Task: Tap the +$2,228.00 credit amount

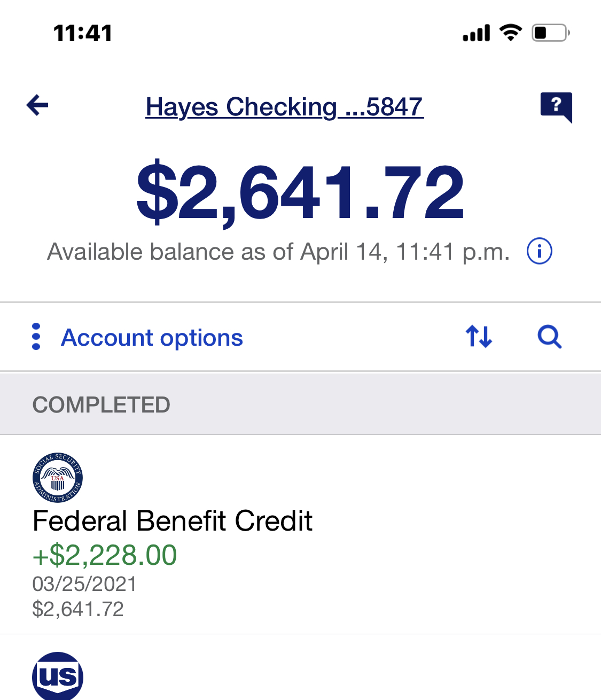Action: (x=105, y=555)
